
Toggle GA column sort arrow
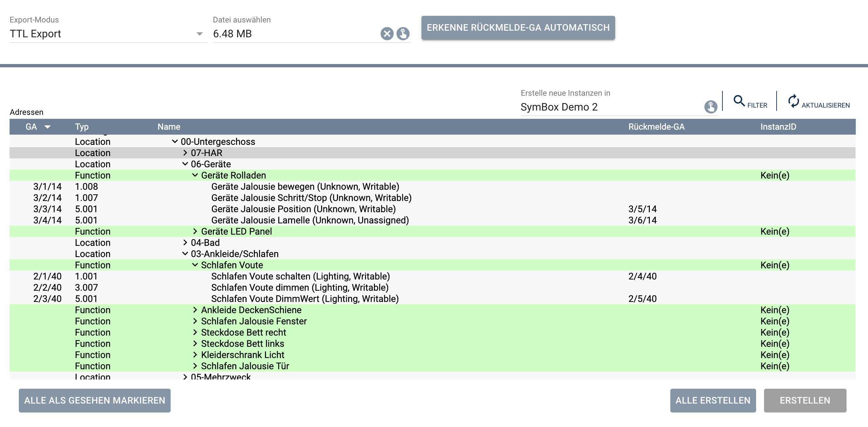point(48,127)
